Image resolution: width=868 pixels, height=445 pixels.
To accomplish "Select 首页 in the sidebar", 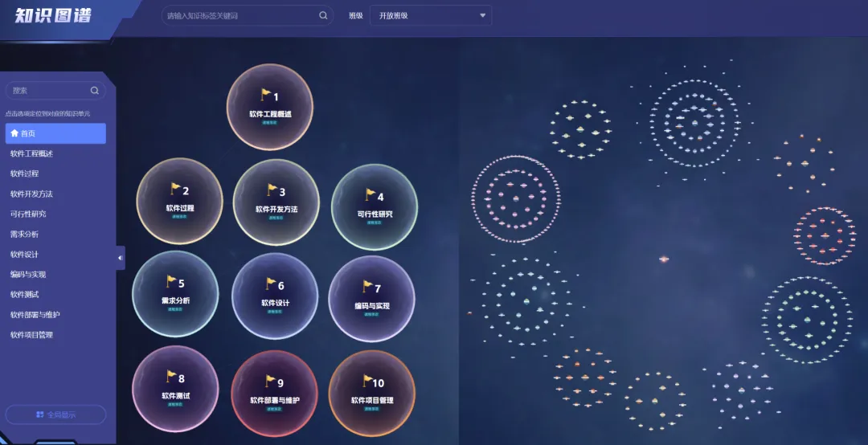I will 55,133.
